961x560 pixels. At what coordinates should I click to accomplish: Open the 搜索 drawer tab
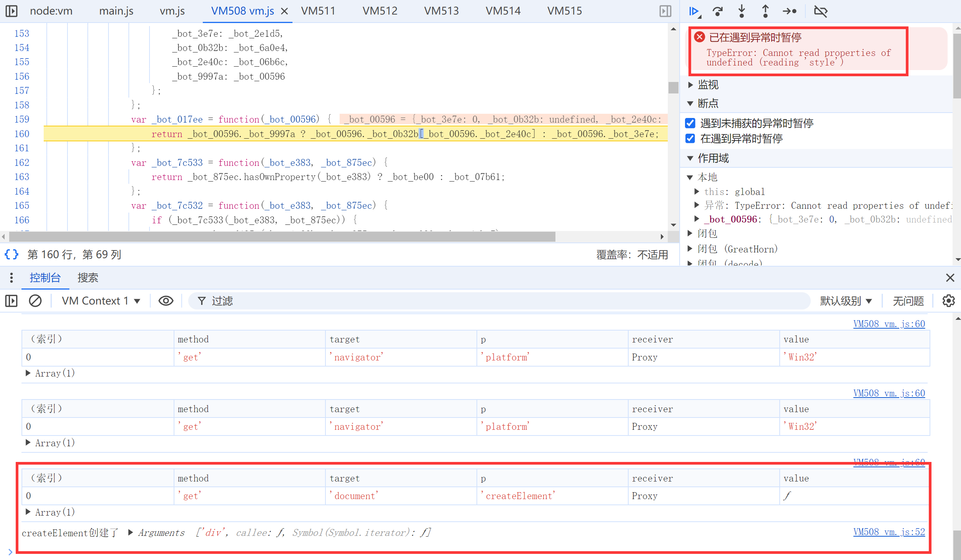point(88,278)
